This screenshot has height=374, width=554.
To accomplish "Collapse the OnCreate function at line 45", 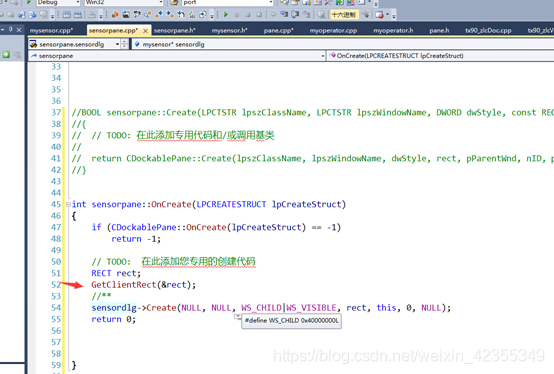I will pos(68,204).
